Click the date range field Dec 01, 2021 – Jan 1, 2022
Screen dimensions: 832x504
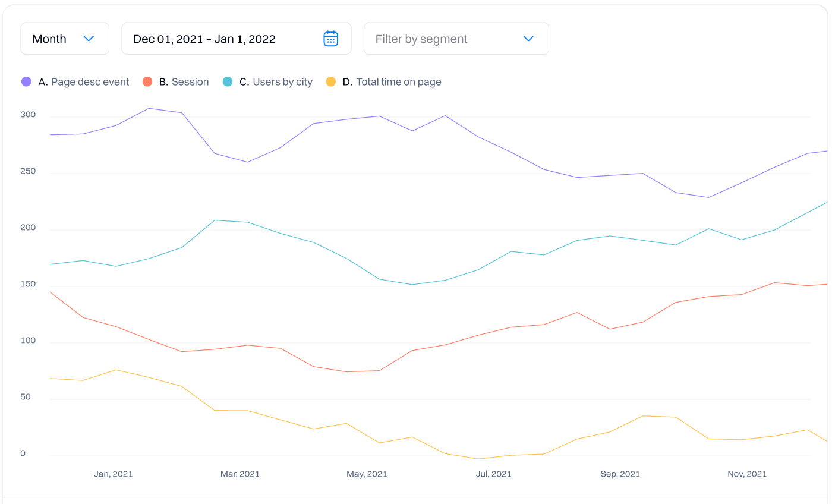237,39
